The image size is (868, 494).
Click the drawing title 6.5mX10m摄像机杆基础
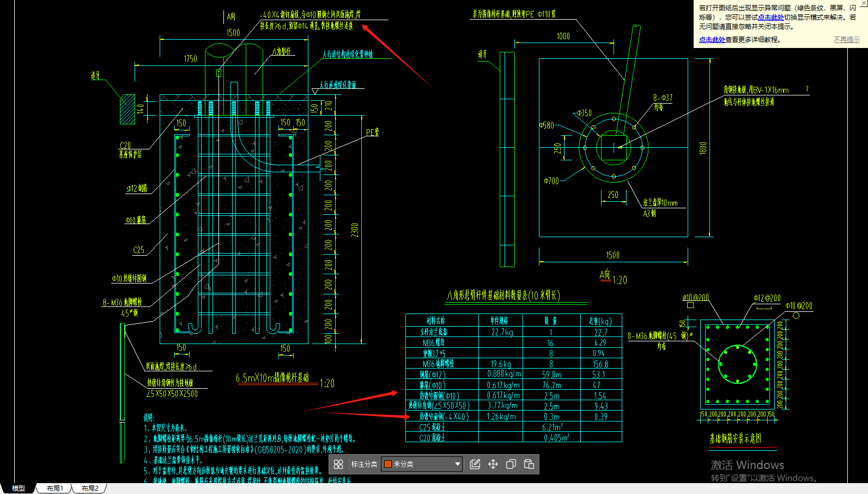(x=272, y=377)
